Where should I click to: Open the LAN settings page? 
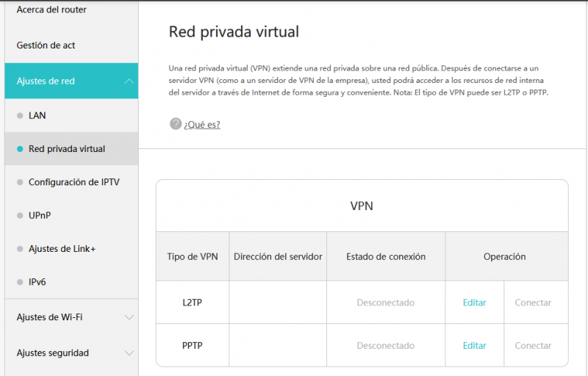click(x=37, y=115)
